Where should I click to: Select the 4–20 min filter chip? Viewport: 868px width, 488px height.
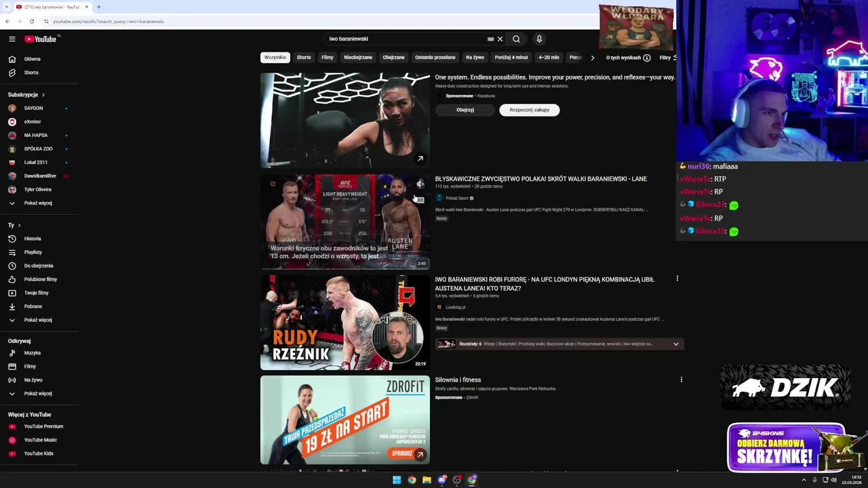click(549, 58)
